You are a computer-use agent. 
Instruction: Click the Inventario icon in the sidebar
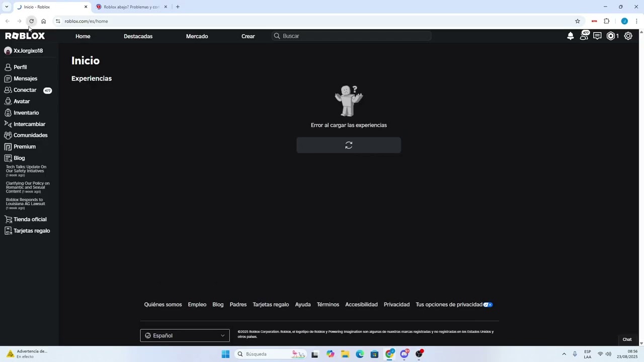pyautogui.click(x=8, y=113)
